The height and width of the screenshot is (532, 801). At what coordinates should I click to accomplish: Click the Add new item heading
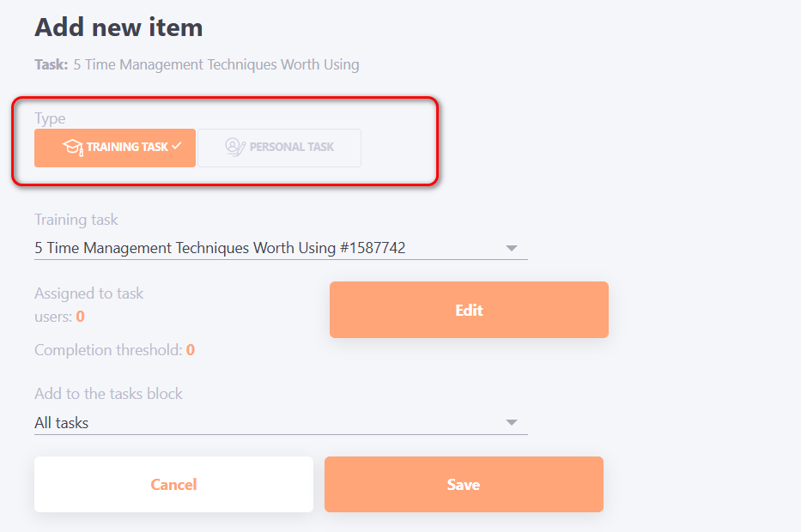(x=118, y=27)
